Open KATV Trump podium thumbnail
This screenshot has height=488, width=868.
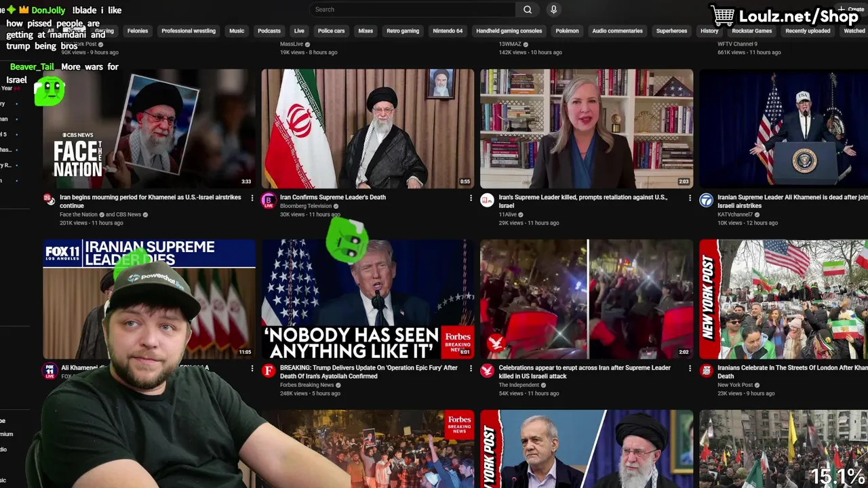783,129
